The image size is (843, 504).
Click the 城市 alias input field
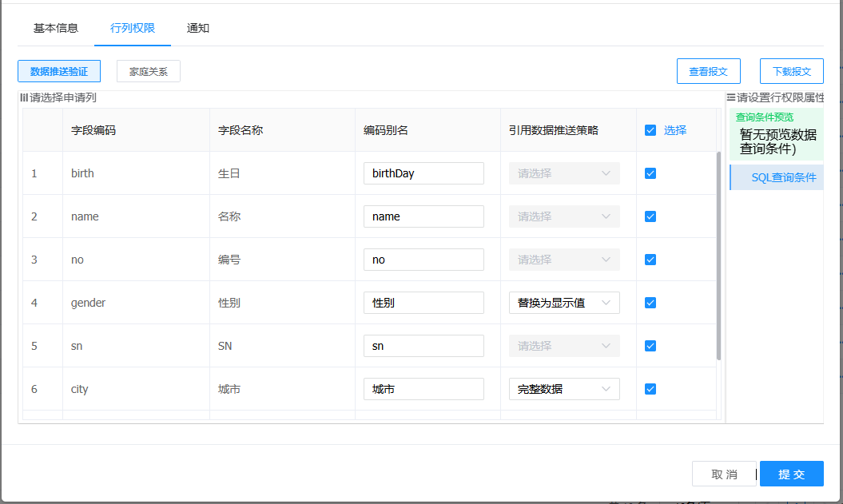tap(423, 389)
